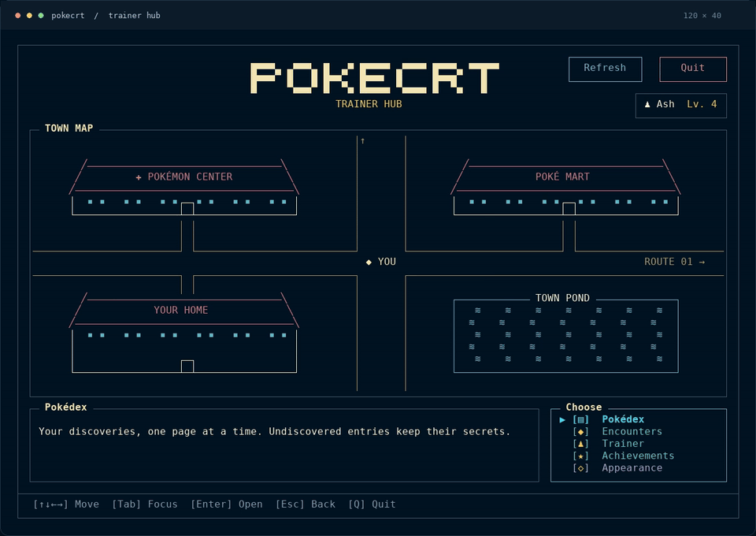This screenshot has width=756, height=536.
Task: Click the [Enter] Open hint in footer
Action: coord(227,504)
